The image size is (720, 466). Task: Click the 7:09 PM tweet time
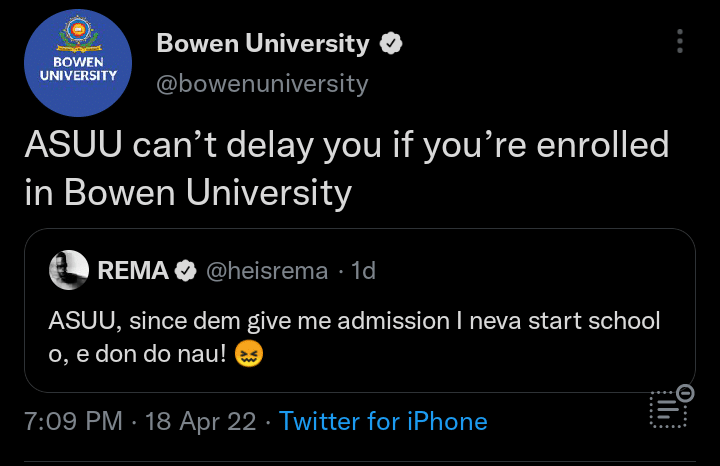(x=74, y=421)
